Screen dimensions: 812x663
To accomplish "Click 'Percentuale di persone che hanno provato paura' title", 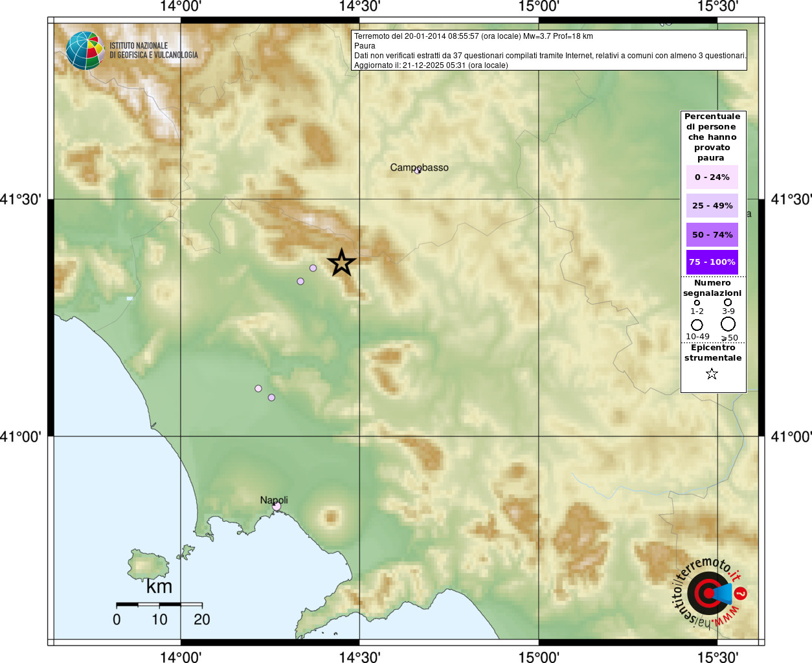I will point(712,137).
